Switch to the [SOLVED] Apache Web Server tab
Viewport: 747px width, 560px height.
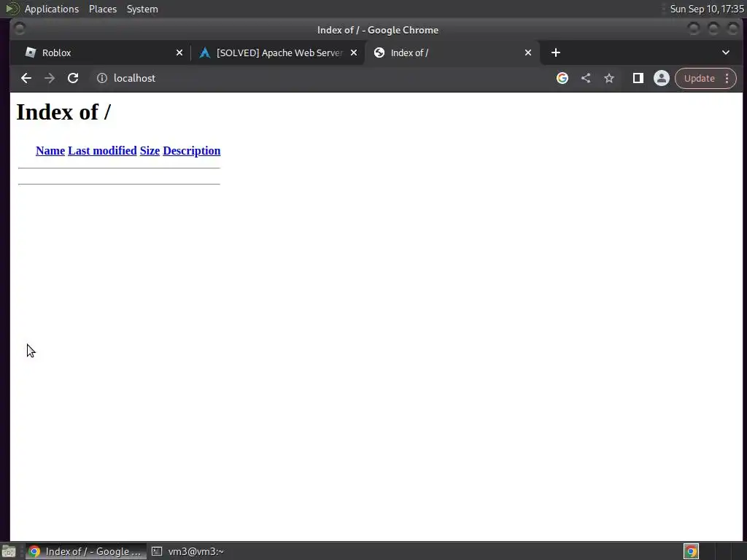279,52
